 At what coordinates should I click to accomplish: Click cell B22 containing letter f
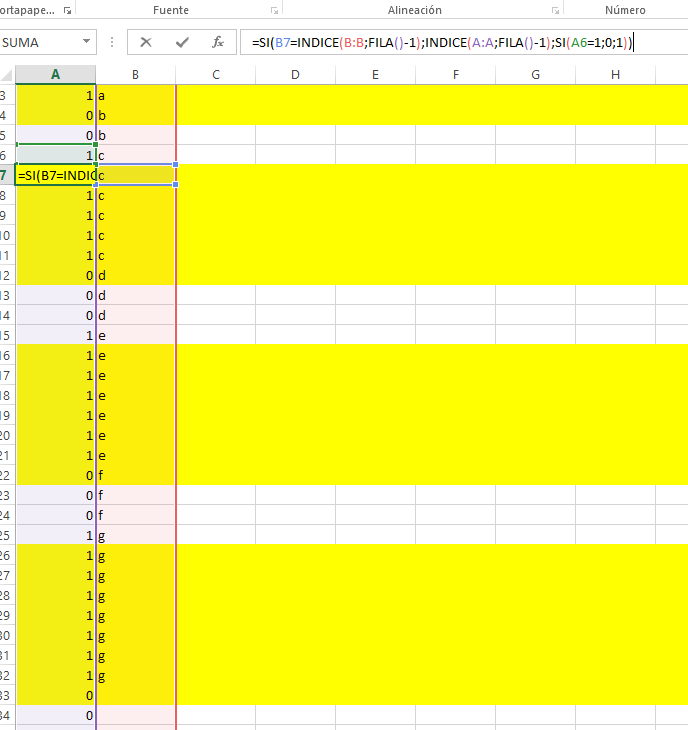(x=135, y=475)
